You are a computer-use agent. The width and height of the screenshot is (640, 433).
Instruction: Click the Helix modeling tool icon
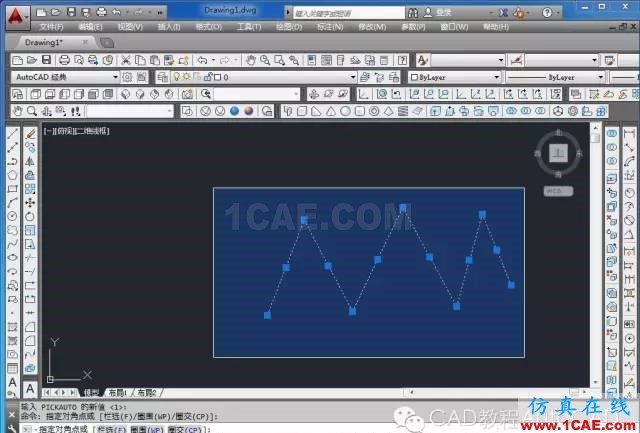[403, 111]
